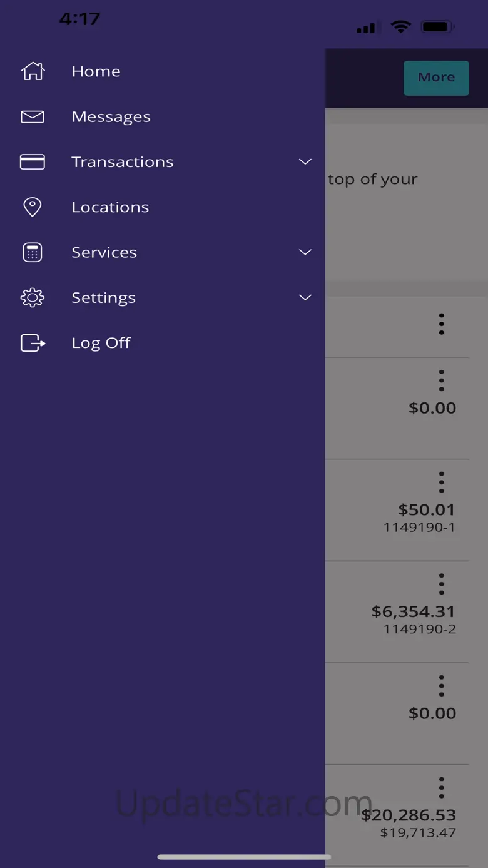488x868 pixels.
Task: Tap the Transactions card icon
Action: [x=33, y=162]
